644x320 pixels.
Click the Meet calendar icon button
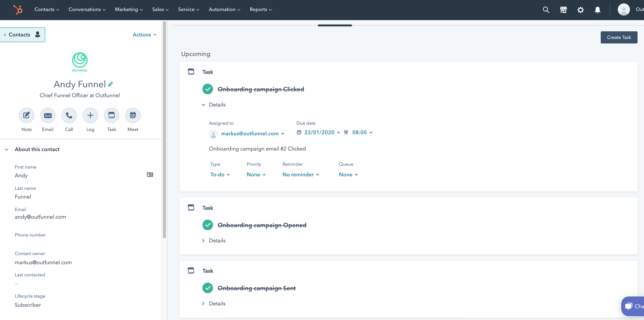coord(133,115)
